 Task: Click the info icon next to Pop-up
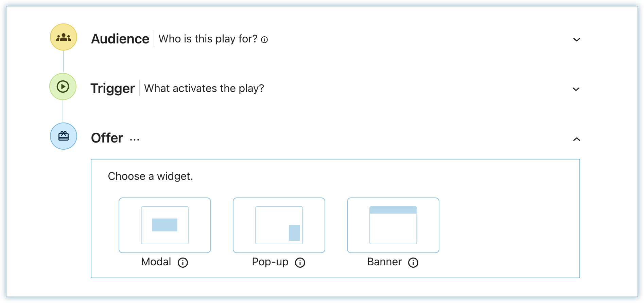click(x=300, y=262)
